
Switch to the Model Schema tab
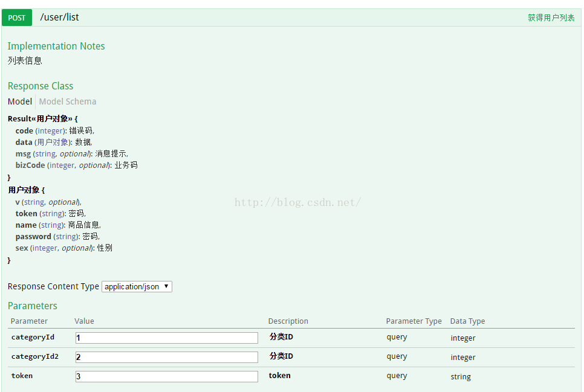click(x=68, y=101)
